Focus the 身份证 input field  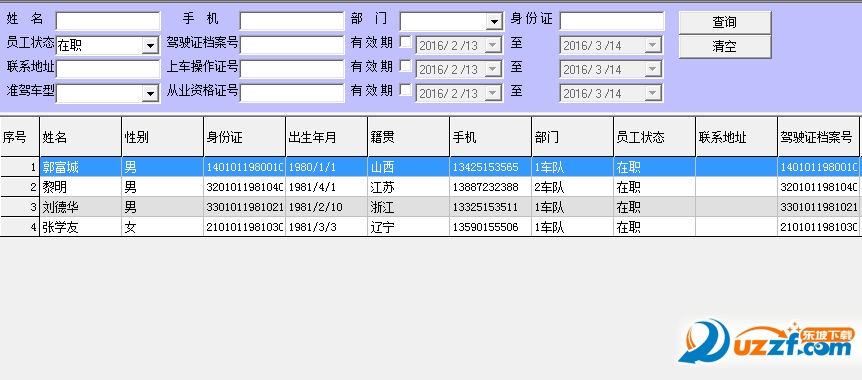pos(612,21)
